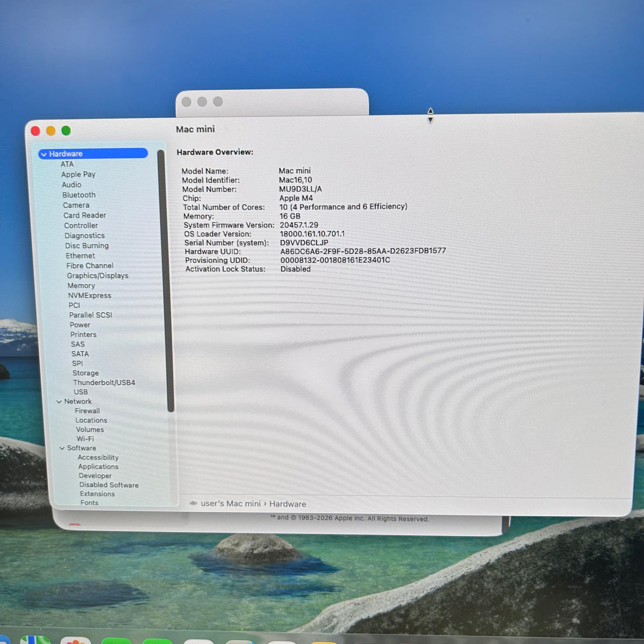Click Hardware in the path bar
This screenshot has width=644, height=644.
point(288,504)
